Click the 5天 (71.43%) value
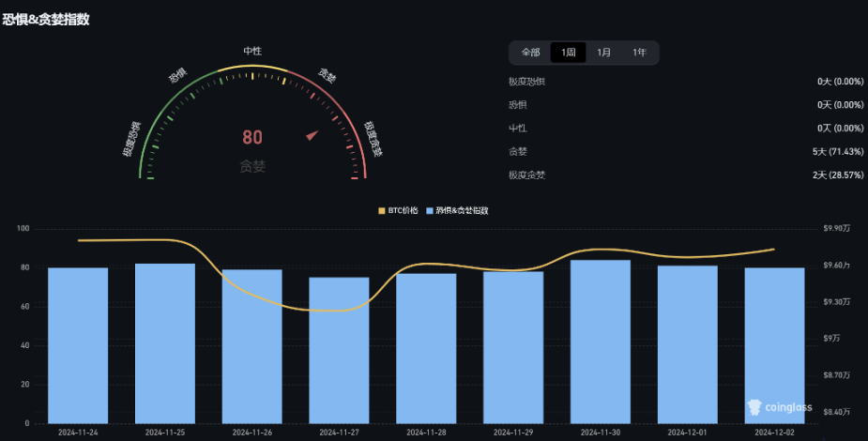This screenshot has height=441, width=868. pyautogui.click(x=838, y=151)
